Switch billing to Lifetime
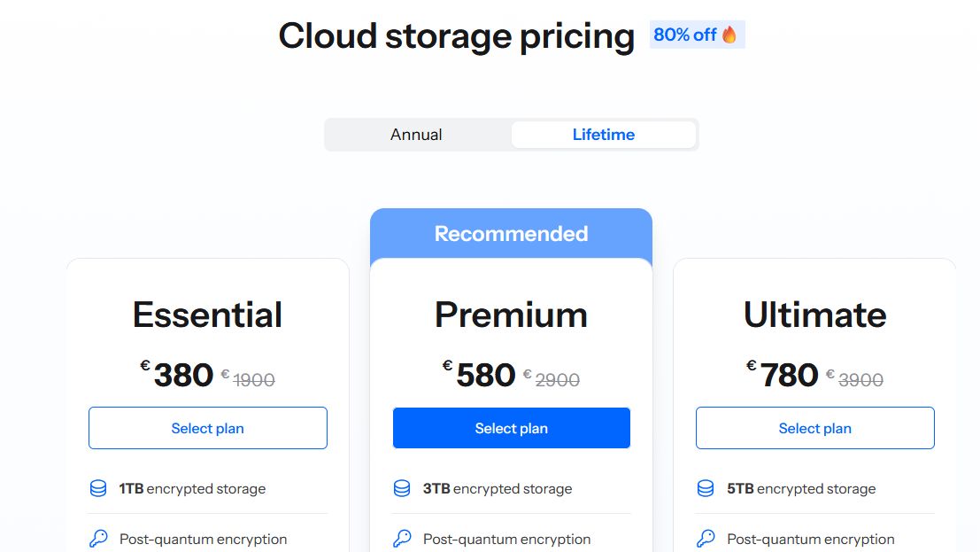The width and height of the screenshot is (980, 552). [603, 135]
